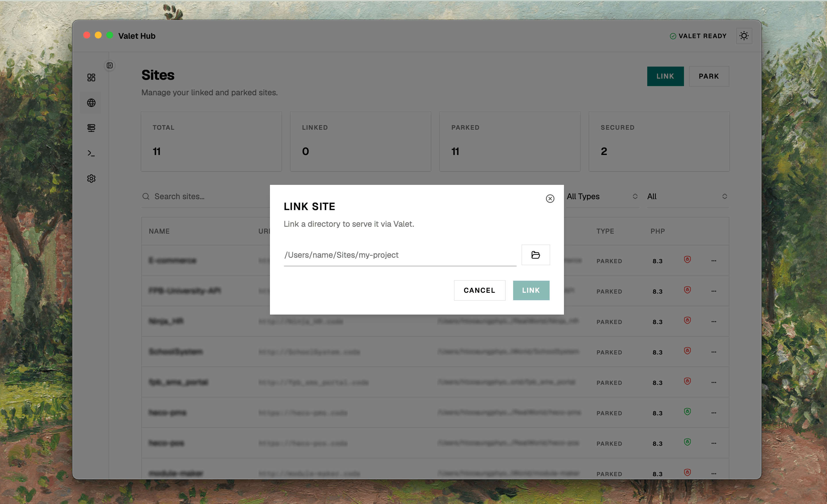The image size is (827, 504).
Task: Click the heco-pos site URL
Action: click(x=303, y=443)
